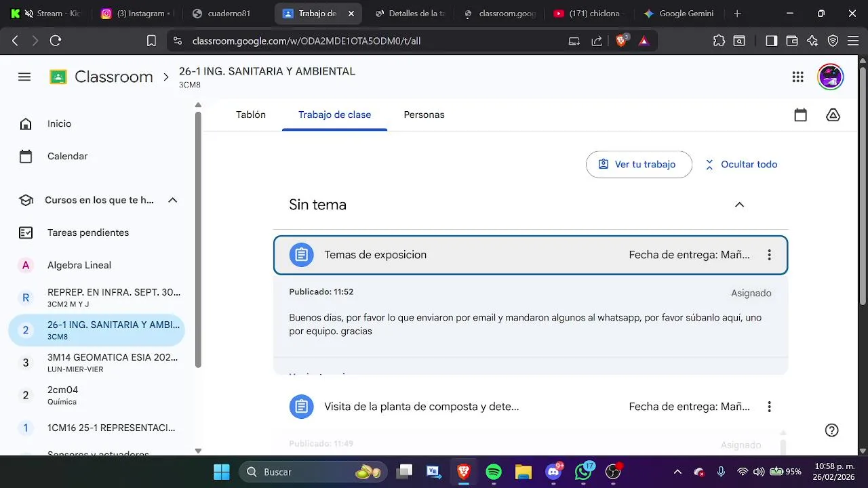The width and height of the screenshot is (868, 488).
Task: Click assignment icon of Visita de la planta
Action: pyautogui.click(x=301, y=407)
